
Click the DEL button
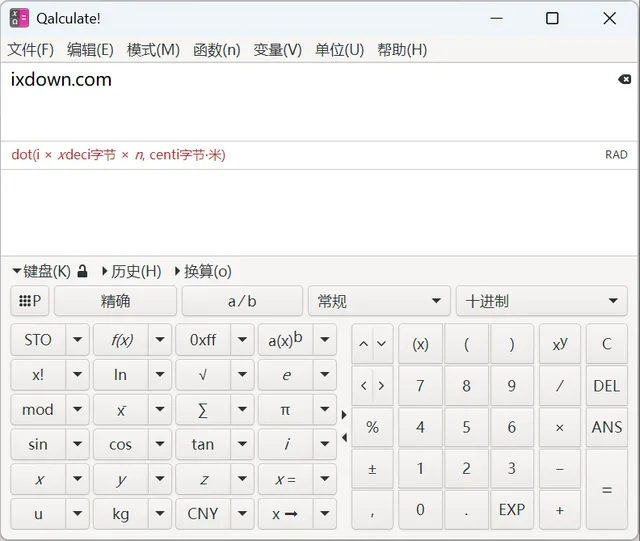(x=607, y=385)
